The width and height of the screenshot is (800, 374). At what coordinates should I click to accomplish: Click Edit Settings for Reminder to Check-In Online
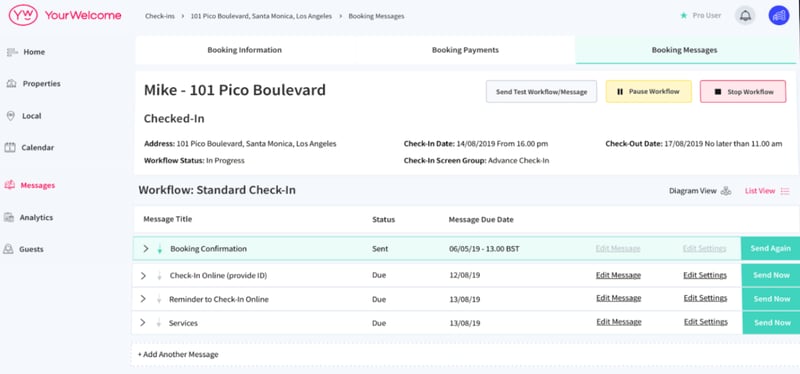[705, 298]
